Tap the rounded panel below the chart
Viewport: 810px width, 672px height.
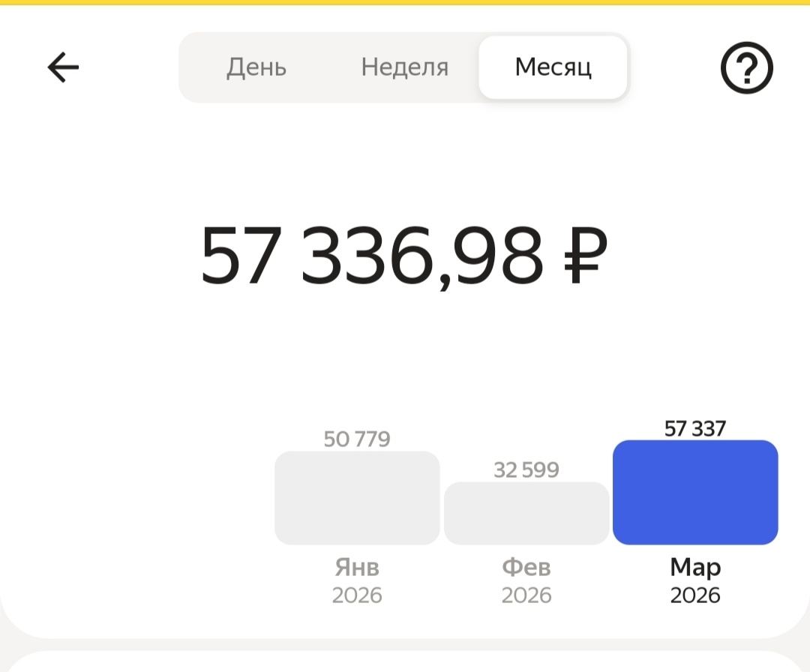(405, 660)
